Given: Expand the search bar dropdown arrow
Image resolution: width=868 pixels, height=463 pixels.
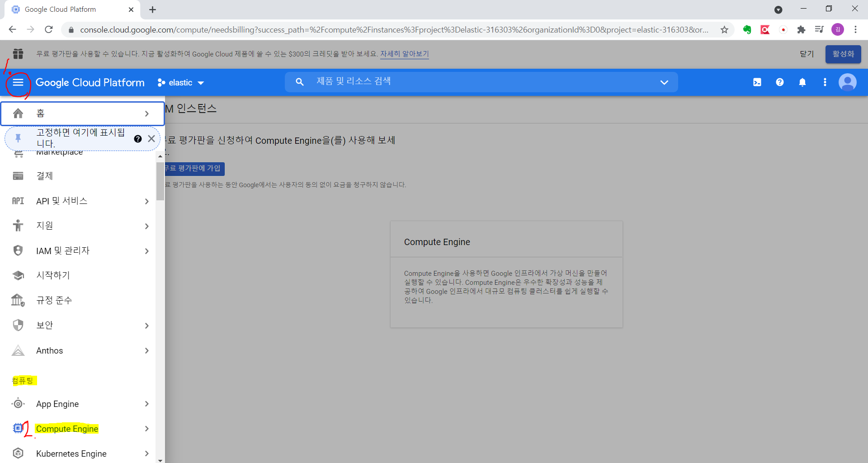Looking at the screenshot, I should [x=664, y=82].
